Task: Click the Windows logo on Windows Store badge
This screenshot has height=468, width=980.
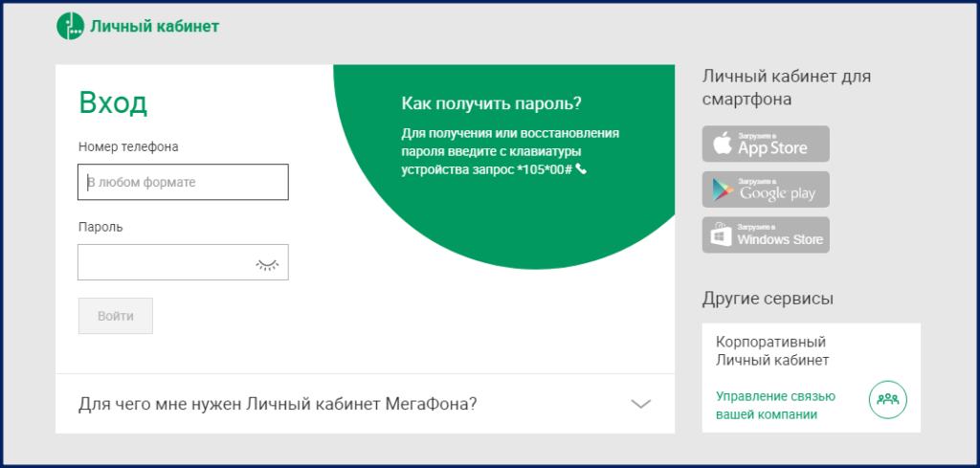Action: [x=721, y=235]
